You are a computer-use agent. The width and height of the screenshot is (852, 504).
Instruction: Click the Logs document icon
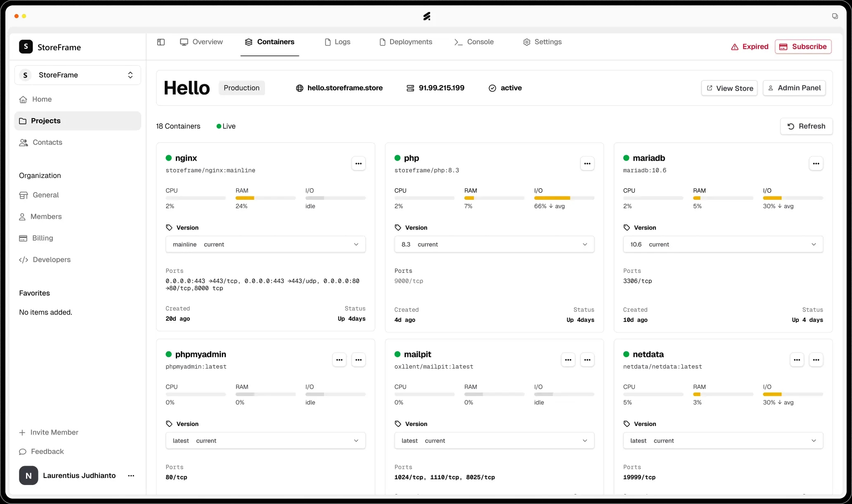click(327, 42)
